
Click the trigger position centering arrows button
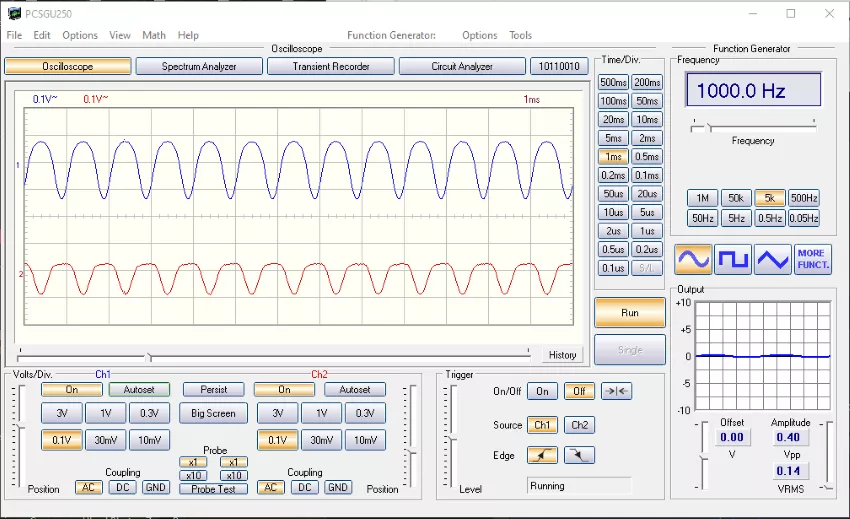[616, 391]
